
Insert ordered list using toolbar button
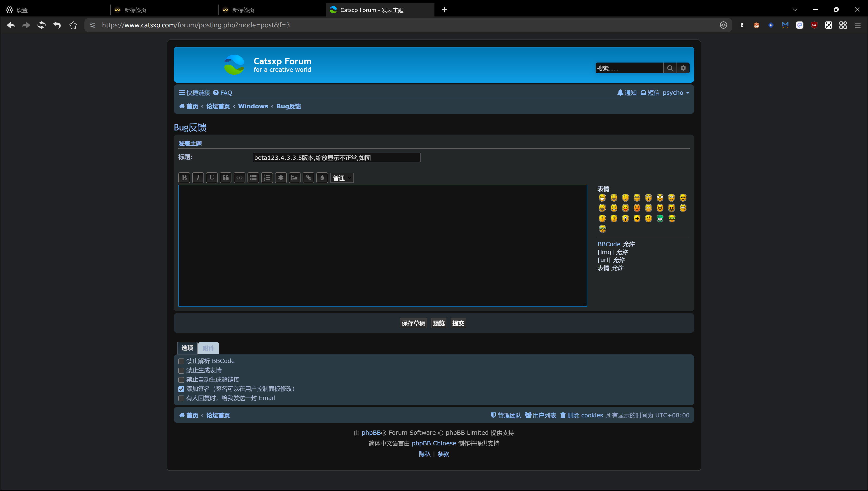coord(267,178)
